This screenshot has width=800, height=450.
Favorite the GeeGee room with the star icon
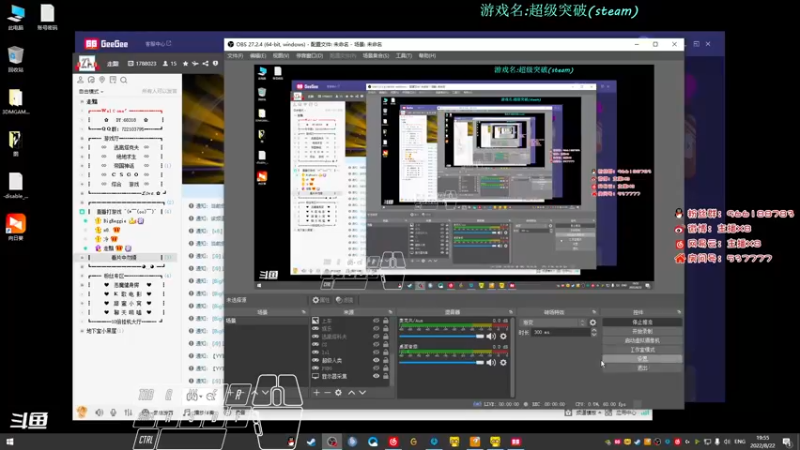[185, 63]
